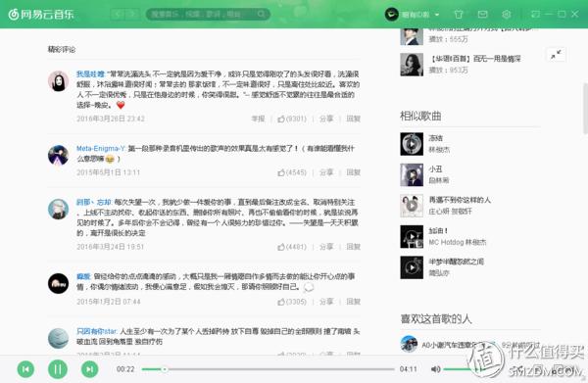Open Meta-Enigma-Y's avatar picture

coord(58,155)
